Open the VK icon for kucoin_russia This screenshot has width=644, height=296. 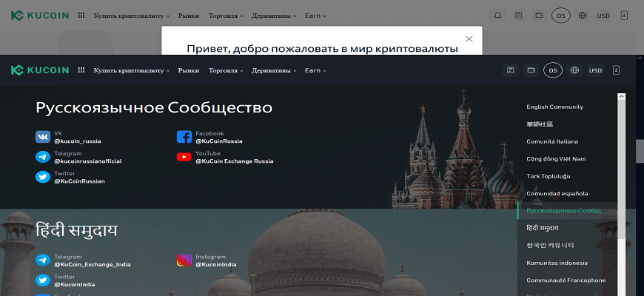[x=43, y=137]
